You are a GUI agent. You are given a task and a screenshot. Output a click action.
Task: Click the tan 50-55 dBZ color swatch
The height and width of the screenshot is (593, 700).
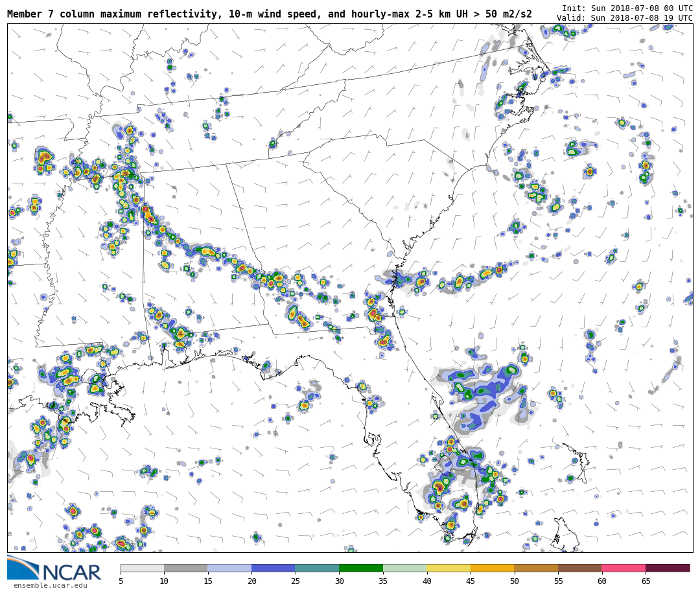point(536,568)
